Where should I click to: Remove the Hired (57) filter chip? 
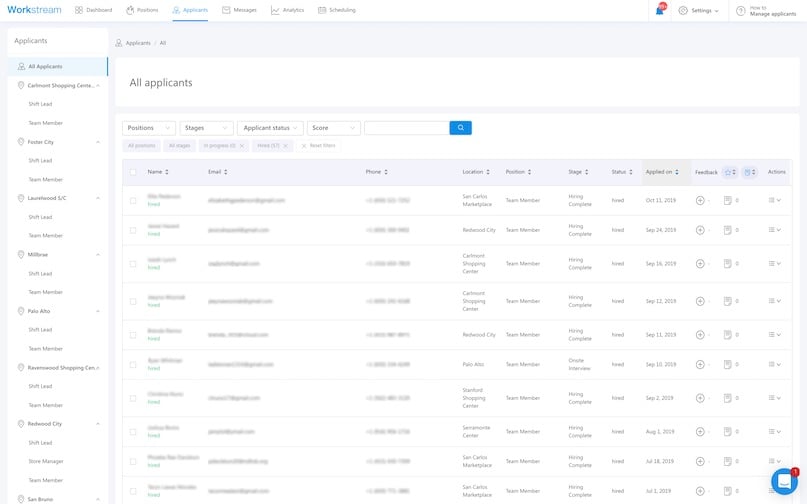pyautogui.click(x=286, y=146)
